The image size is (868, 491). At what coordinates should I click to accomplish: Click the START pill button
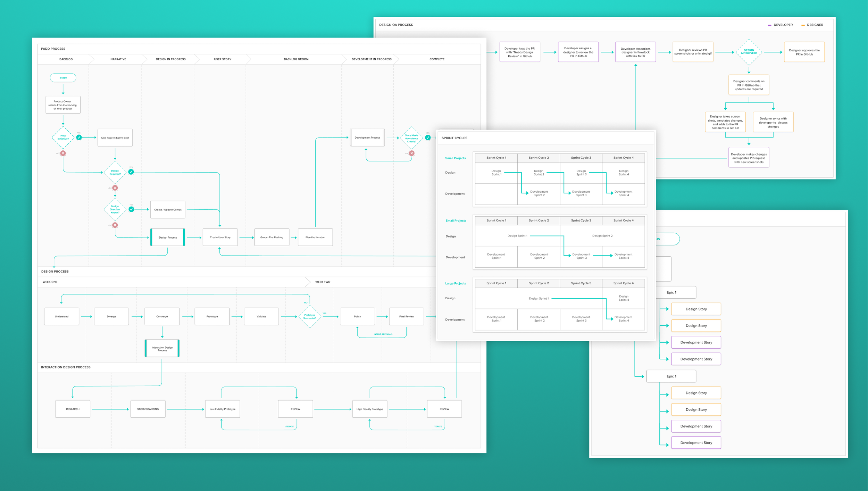(63, 77)
